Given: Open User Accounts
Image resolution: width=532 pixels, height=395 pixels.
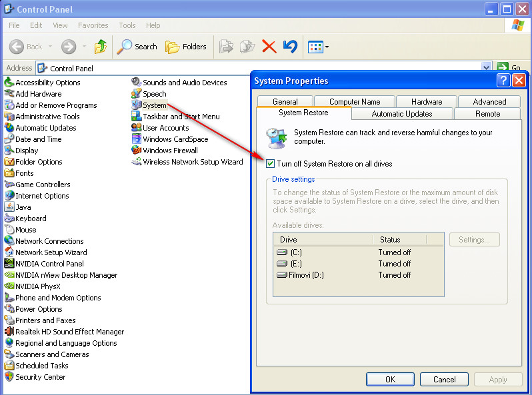Looking at the screenshot, I should [160, 128].
